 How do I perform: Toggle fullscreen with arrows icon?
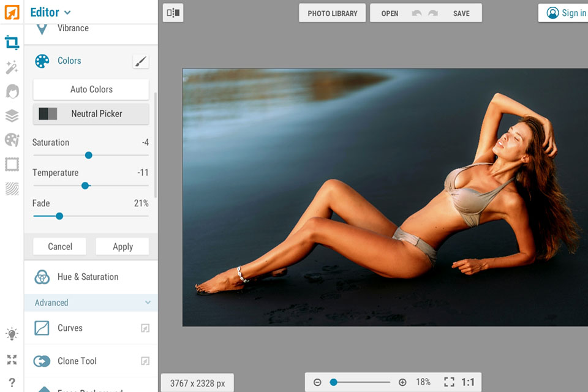[12, 360]
